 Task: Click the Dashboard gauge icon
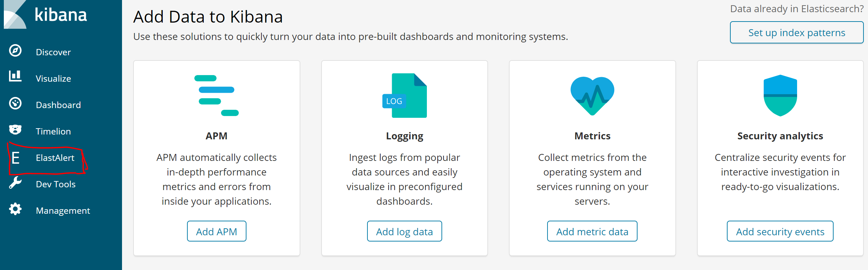(15, 104)
